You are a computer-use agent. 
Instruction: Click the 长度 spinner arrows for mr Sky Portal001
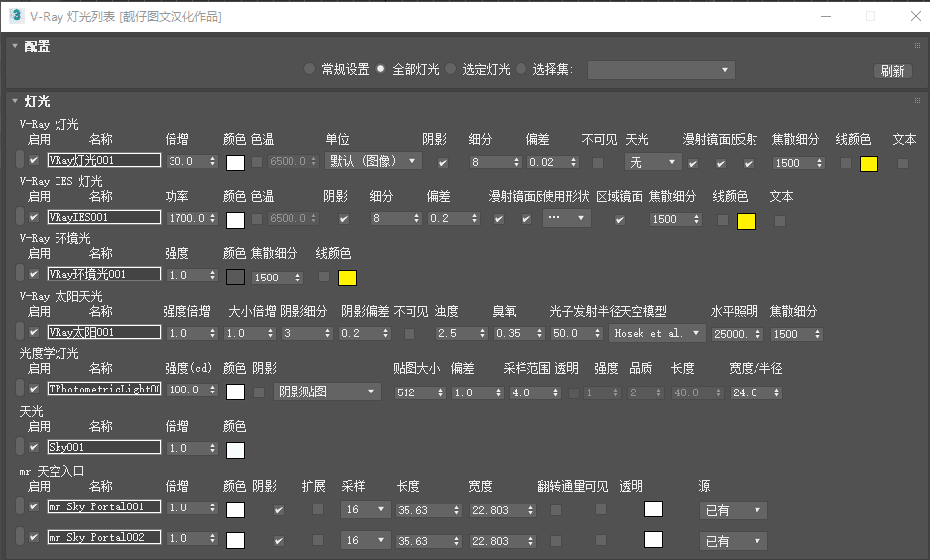[x=457, y=510]
